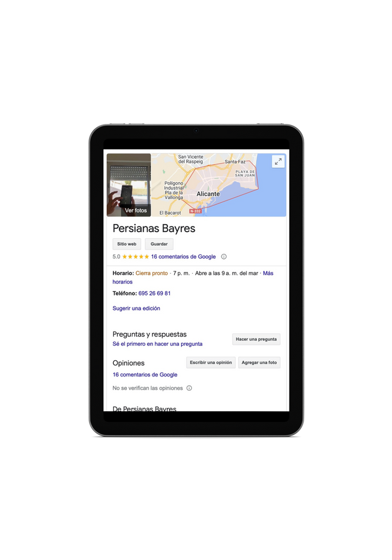Screen dimensions: 392x560
Task: Open the Sitio web button
Action: coord(127,244)
